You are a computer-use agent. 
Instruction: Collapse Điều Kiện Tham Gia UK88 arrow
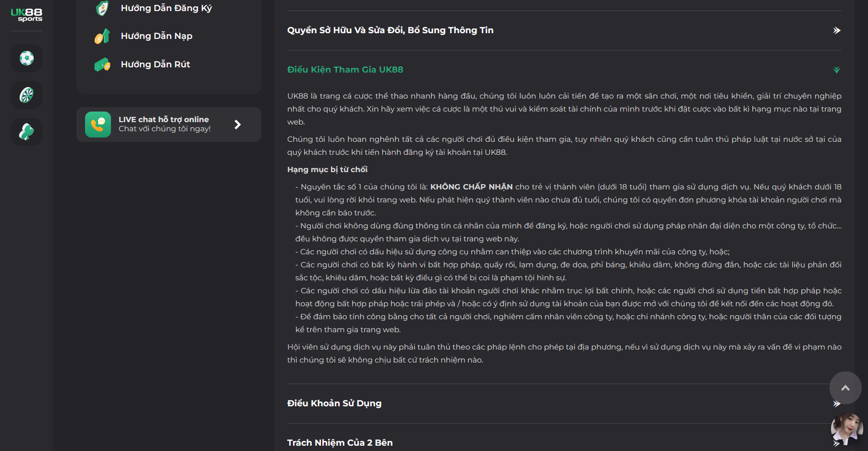point(836,70)
